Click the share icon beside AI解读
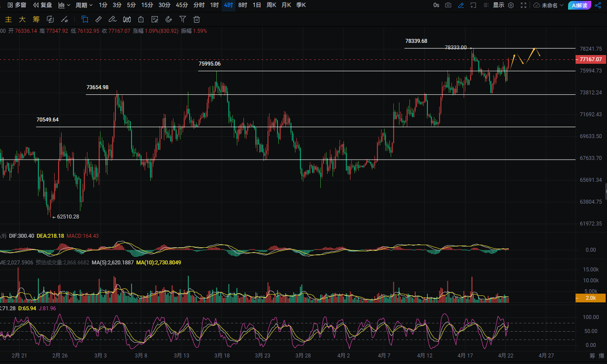607x364 pixels. pos(598,5)
